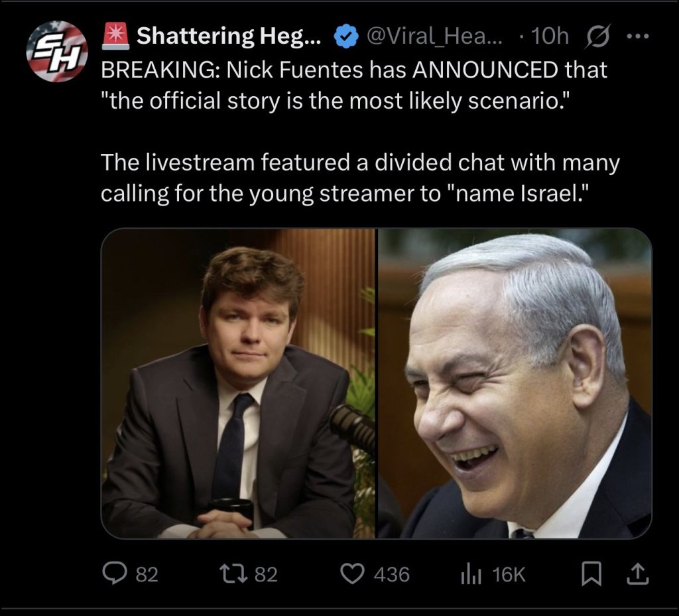Enlarge the left photo of man in suit

coord(239,383)
